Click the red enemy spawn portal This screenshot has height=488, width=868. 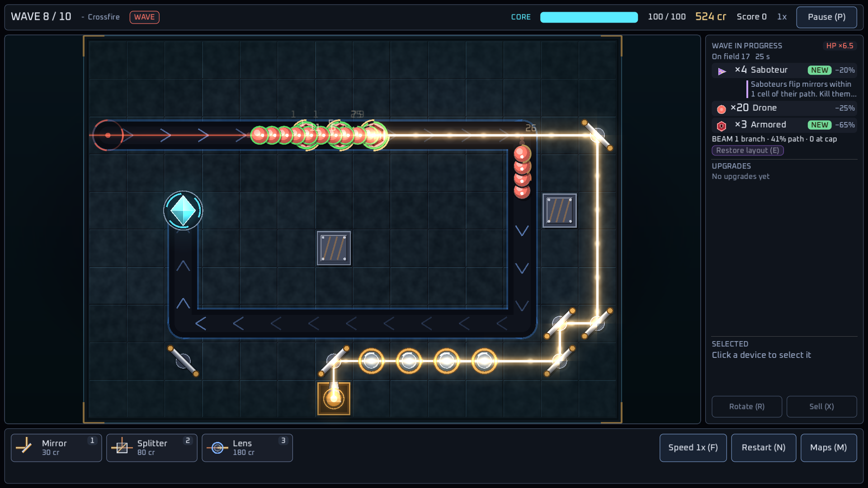108,135
